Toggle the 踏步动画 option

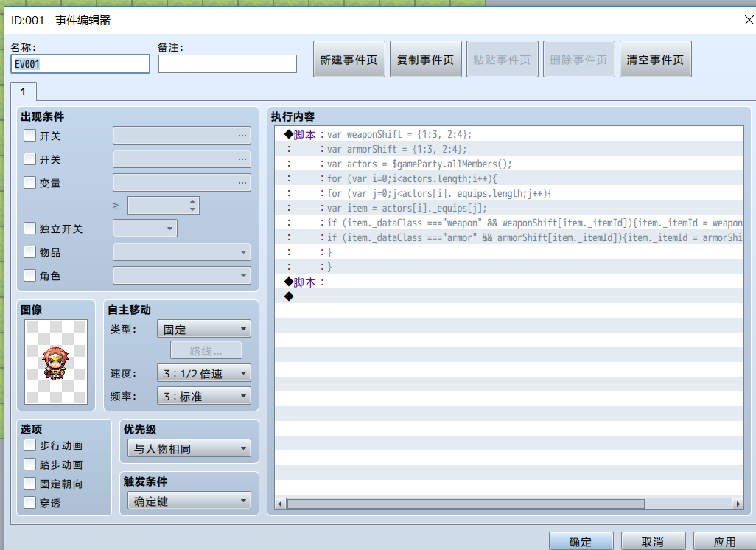(x=30, y=464)
